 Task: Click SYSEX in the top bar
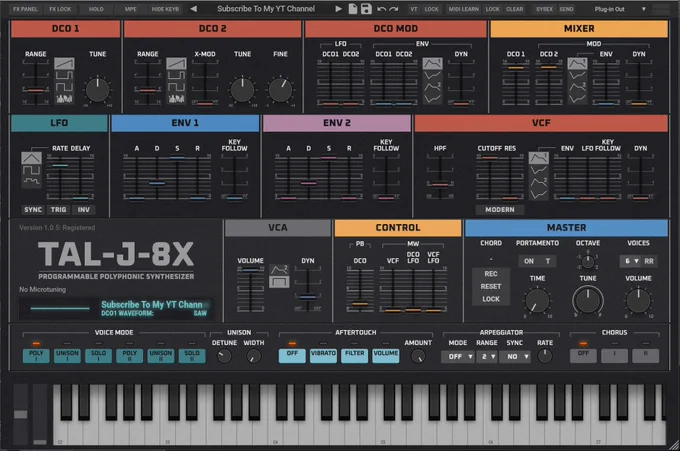point(544,9)
